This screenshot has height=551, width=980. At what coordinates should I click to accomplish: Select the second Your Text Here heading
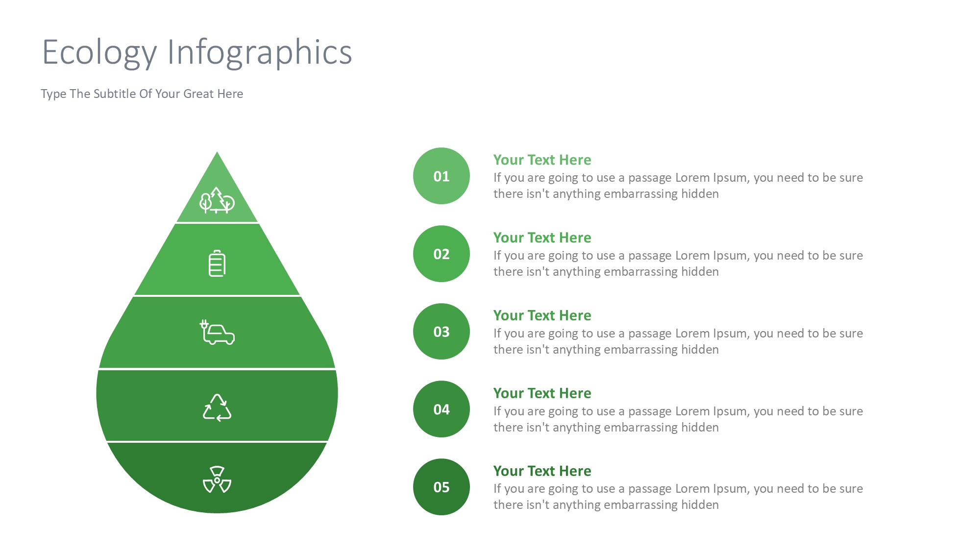(x=542, y=238)
